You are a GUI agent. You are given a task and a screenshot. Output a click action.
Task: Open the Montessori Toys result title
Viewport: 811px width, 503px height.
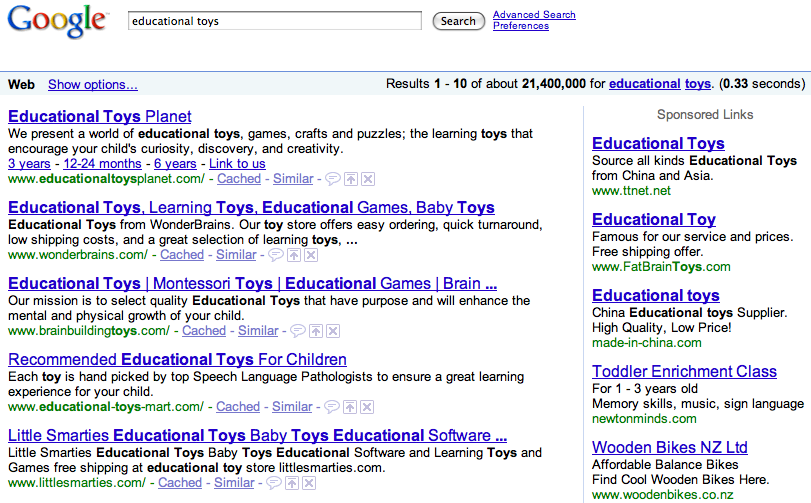coord(252,283)
